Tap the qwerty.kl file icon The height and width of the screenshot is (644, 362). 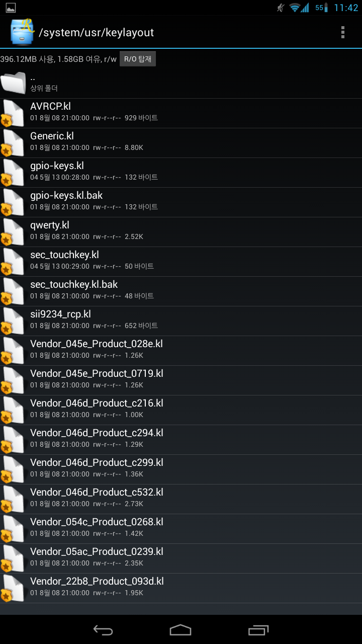13,231
